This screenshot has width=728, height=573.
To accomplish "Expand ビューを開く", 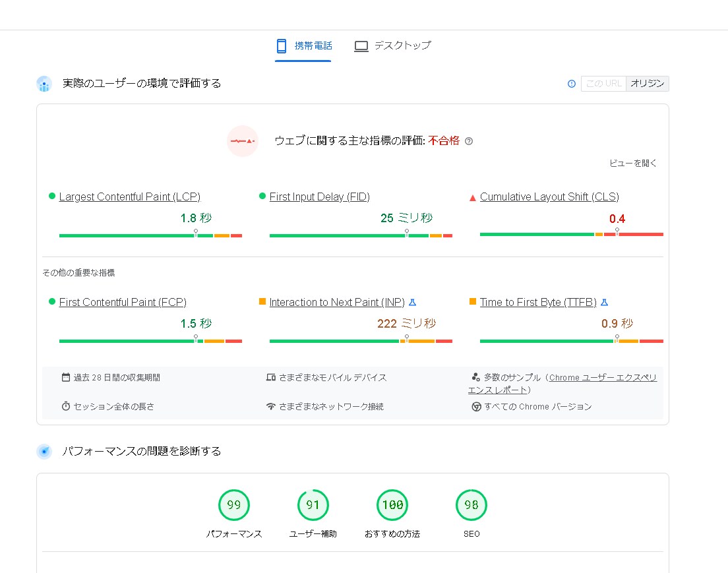I will tap(633, 163).
